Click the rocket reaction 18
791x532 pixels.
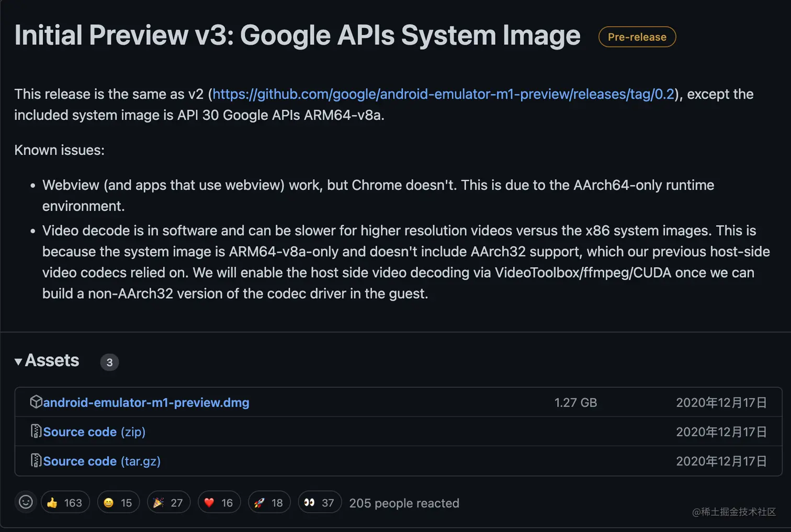tap(269, 502)
